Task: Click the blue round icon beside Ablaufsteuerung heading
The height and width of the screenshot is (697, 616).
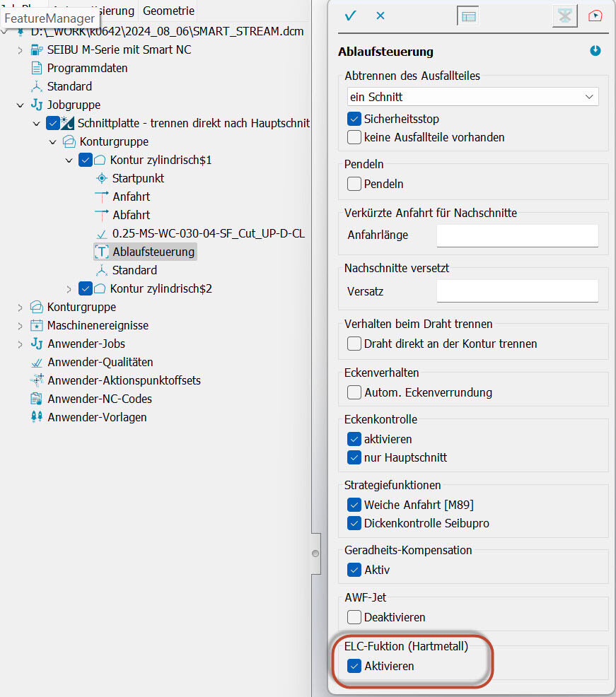Action: pos(595,51)
